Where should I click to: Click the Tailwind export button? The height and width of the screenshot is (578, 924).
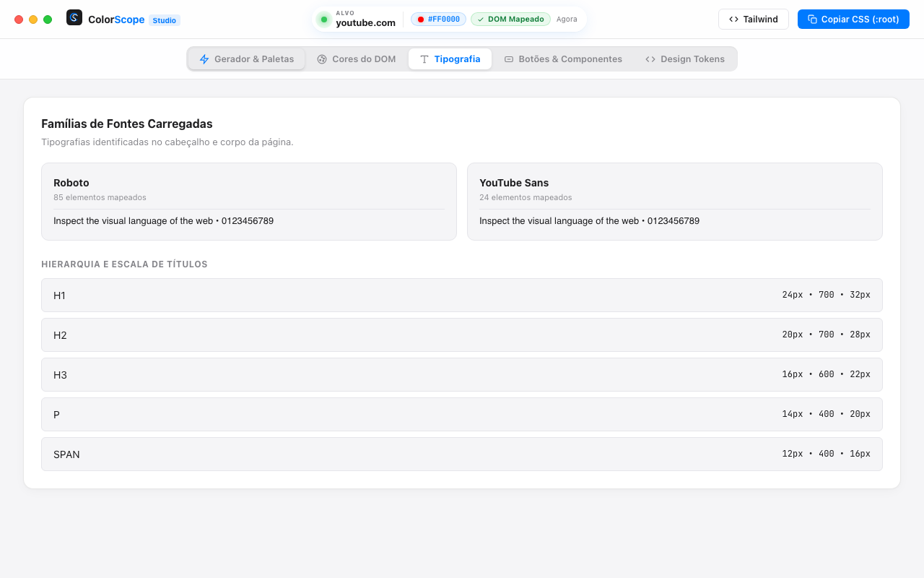(x=754, y=20)
